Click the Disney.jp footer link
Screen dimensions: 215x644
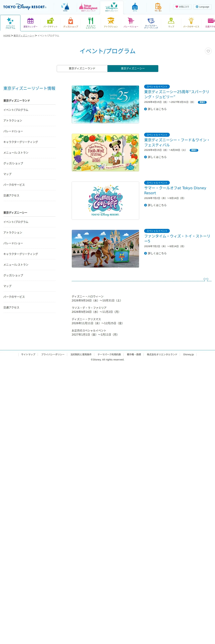click(189, 354)
